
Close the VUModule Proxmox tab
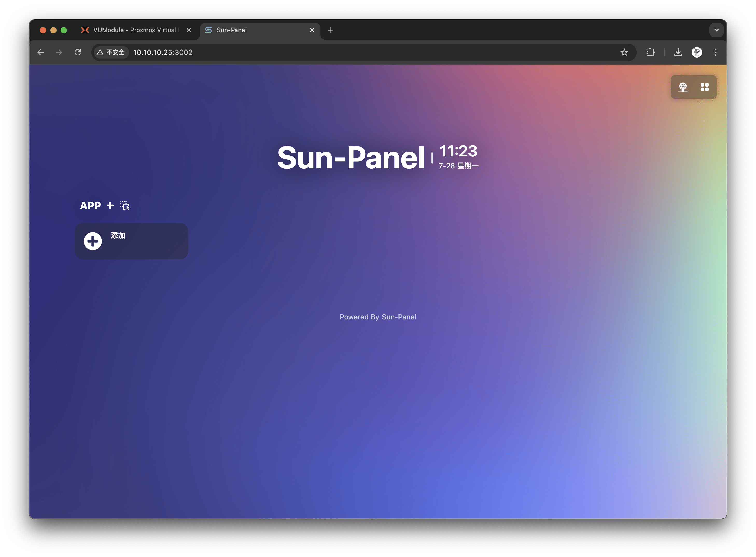point(188,30)
